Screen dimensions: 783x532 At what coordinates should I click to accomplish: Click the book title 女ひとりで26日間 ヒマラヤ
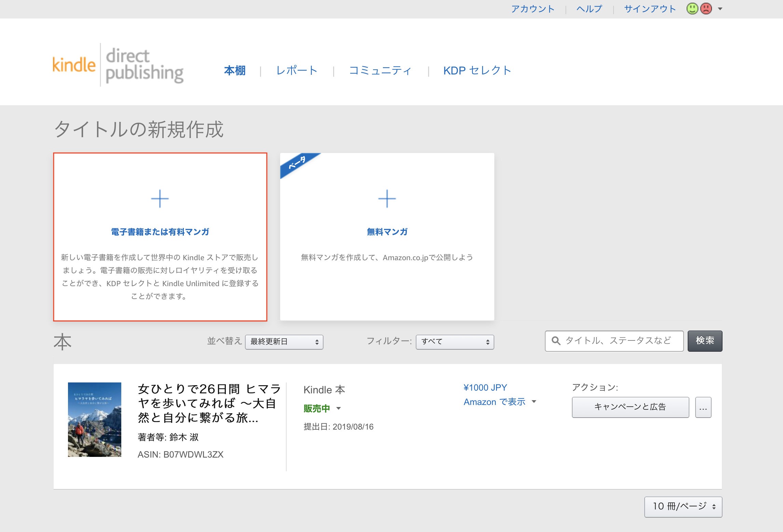(209, 403)
